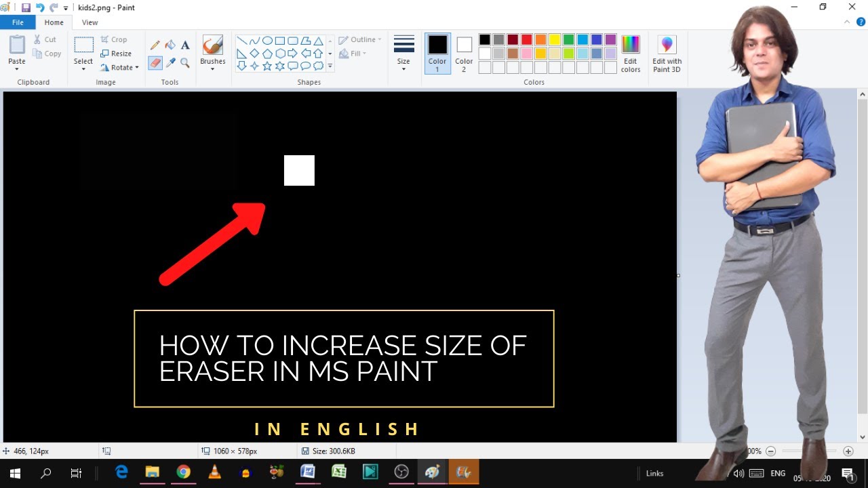The image size is (868, 488).
Task: Select the Fill with color bucket tool
Action: (x=170, y=45)
